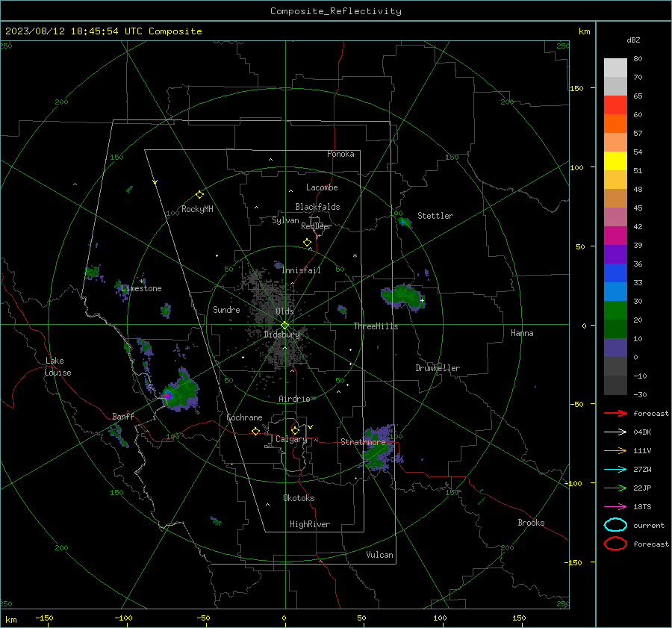Click the yellow diamond marker above Calgary

click(x=295, y=430)
